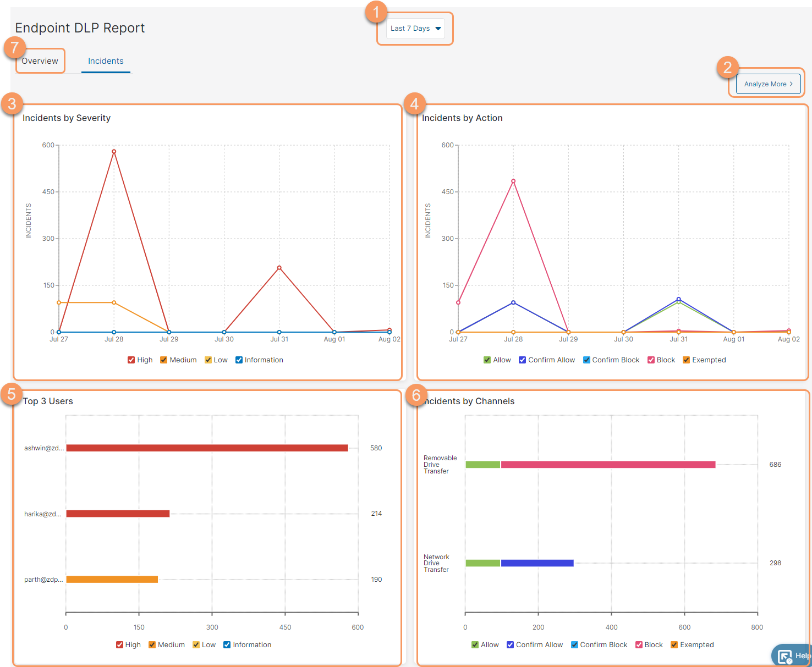
Task: Uncheck Exempted in the Incidents by Action legend
Action: point(686,360)
